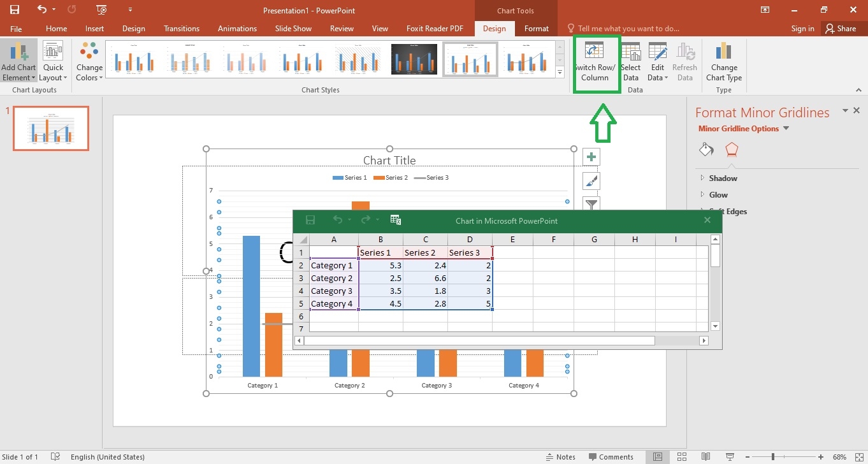Click the data sheet horizontal scroll right arrow
This screenshot has width=868, height=464.
[x=704, y=341]
